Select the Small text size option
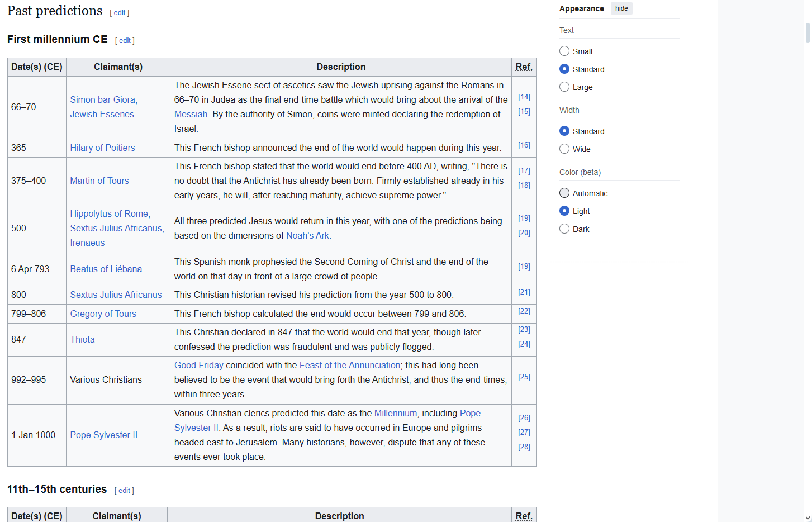Viewport: 812px width, 522px height. pos(564,51)
